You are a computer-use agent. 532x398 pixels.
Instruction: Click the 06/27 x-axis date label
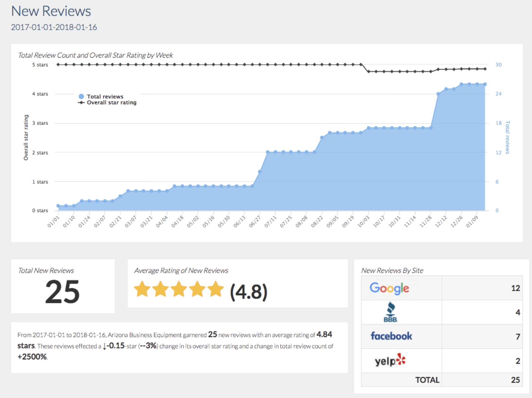point(255,222)
